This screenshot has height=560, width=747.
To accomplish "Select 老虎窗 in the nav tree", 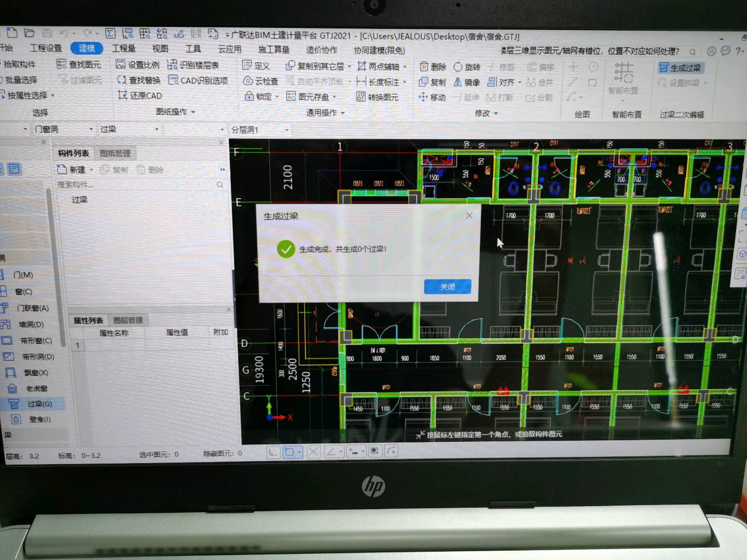I will [x=36, y=388].
